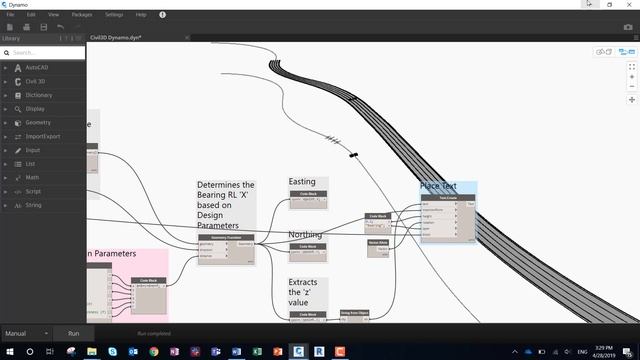Screen dimensions: 640x360
Task: Click the Math category icon
Action: [18, 178]
